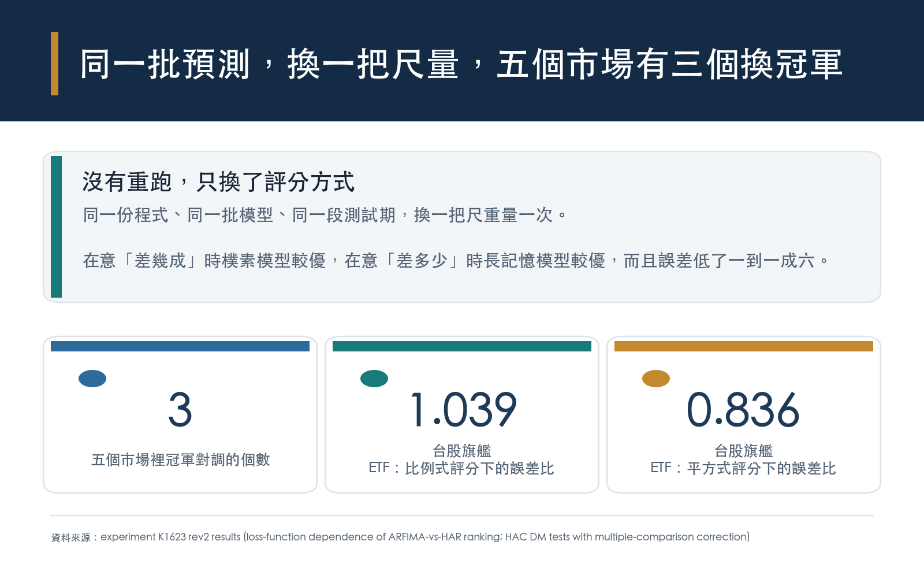Select the sentence starting 在意「差幾成」時樸素模型較優

point(456,261)
